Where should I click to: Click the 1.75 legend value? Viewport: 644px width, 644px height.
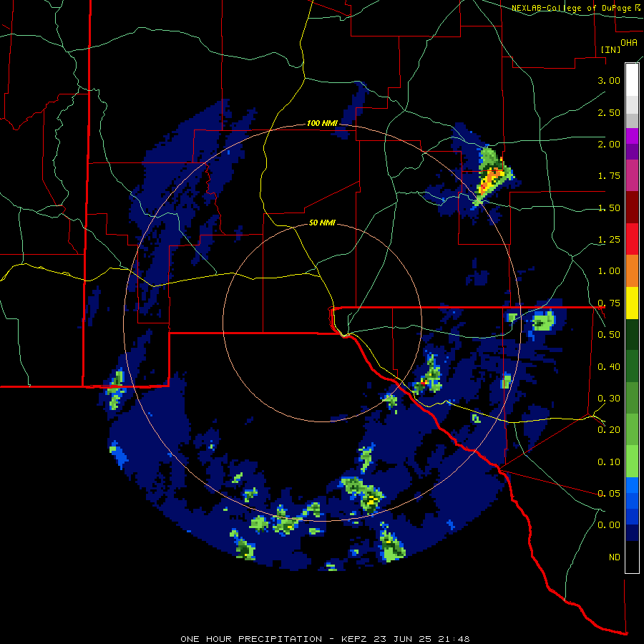pos(609,176)
